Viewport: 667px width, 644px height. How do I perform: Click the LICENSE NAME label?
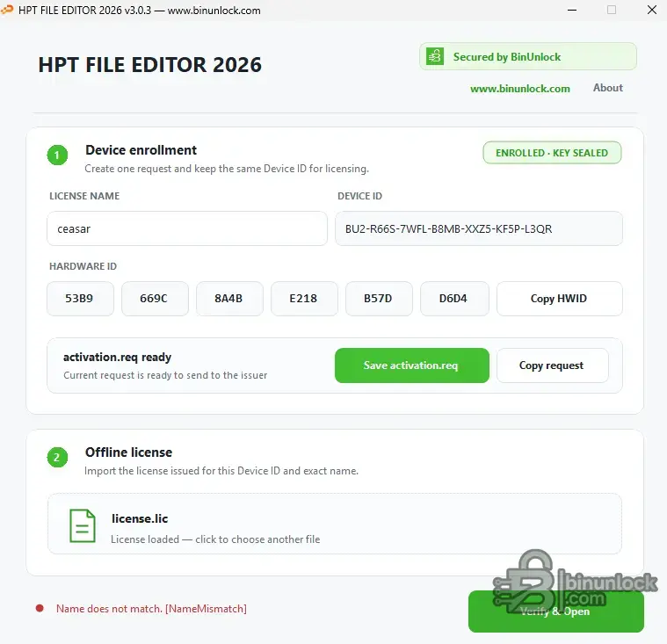coord(84,196)
